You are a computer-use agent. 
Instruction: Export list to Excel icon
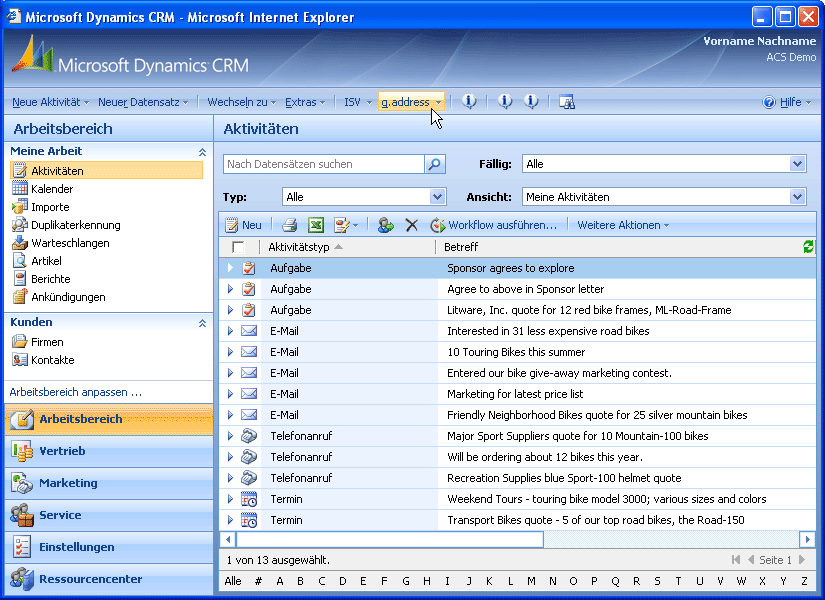(316, 225)
